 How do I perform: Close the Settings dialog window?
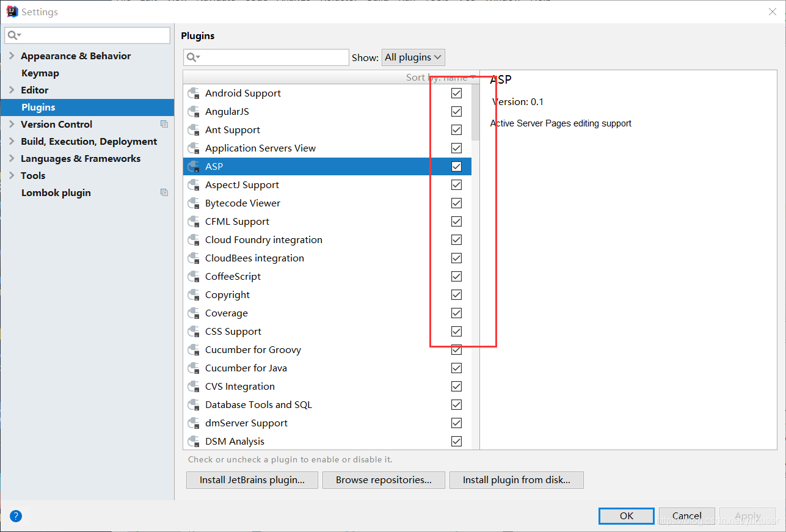click(x=773, y=11)
